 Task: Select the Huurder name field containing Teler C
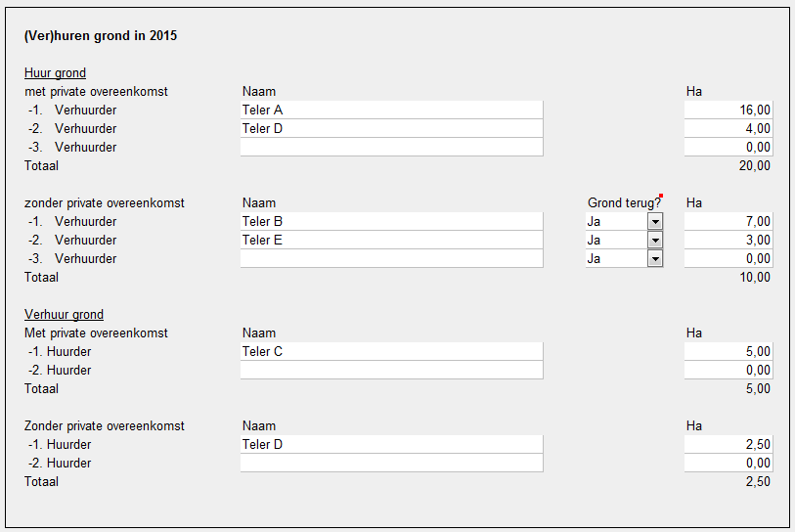[391, 352]
